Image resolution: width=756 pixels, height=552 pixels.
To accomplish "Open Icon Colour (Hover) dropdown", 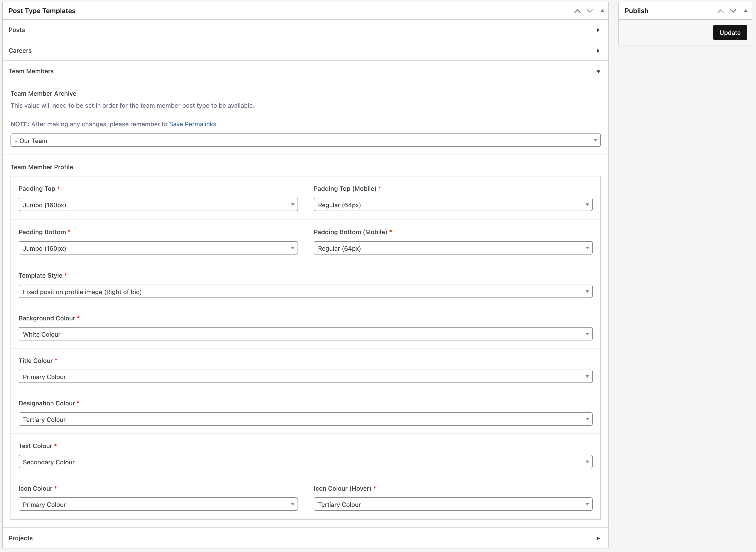I will [x=453, y=504].
